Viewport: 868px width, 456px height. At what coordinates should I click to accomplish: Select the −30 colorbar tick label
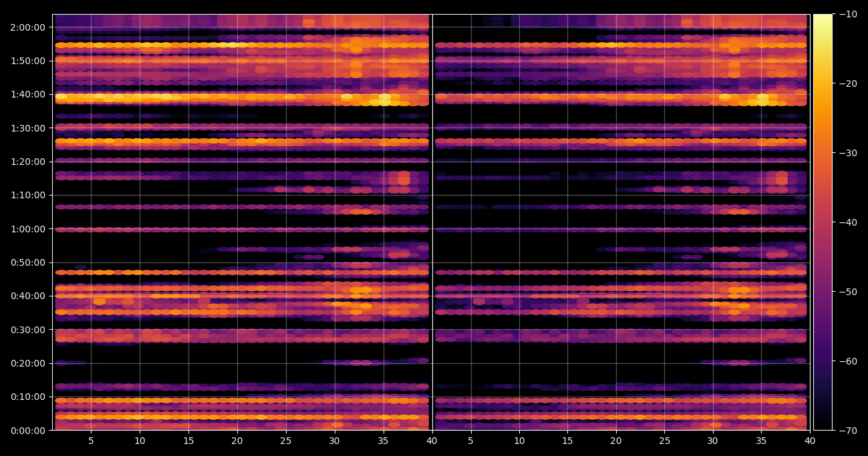(x=848, y=153)
